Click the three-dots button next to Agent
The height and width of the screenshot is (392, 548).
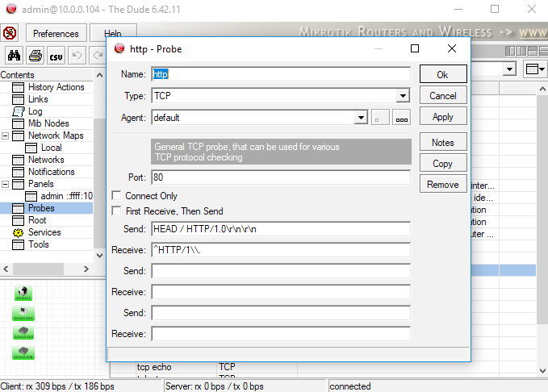(401, 118)
